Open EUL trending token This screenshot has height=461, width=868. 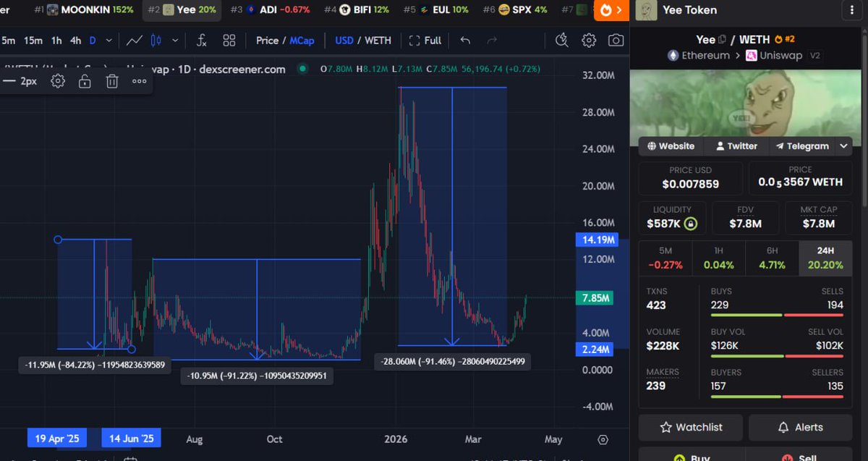coord(435,10)
